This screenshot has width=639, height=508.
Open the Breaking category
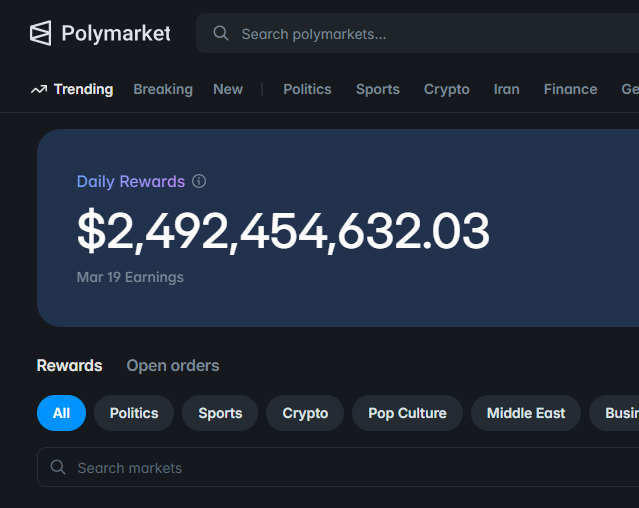tap(163, 89)
